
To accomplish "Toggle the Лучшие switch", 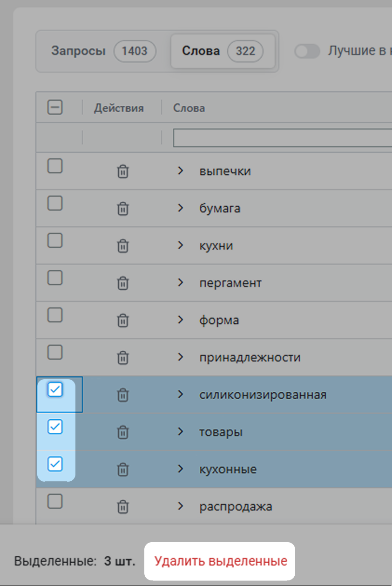I will coord(307,51).
